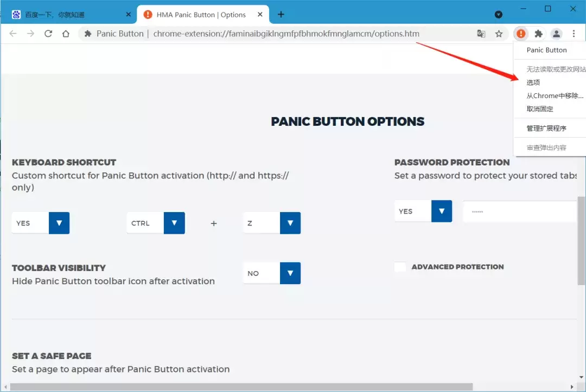This screenshot has height=392, width=586.
Task: Open new tab with plus button
Action: coord(281,15)
